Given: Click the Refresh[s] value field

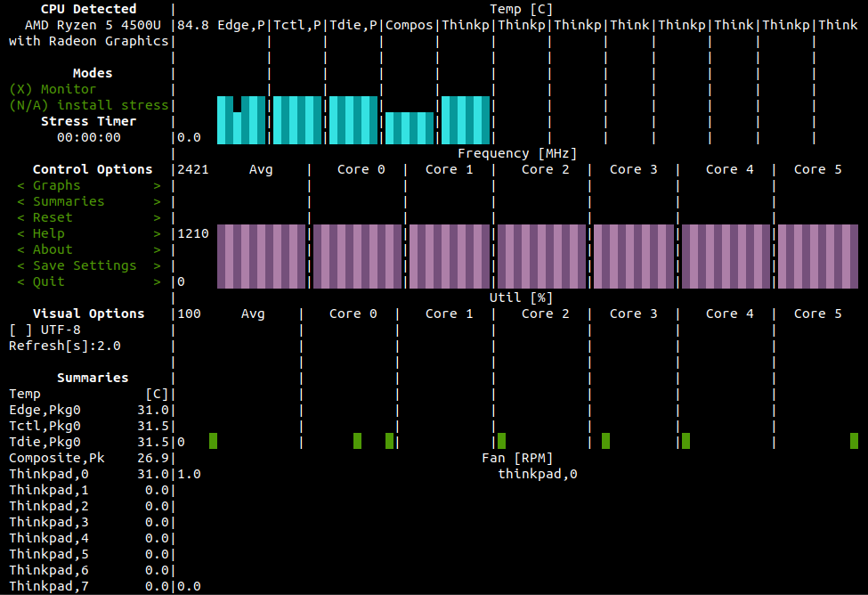Looking at the screenshot, I should (x=64, y=346).
